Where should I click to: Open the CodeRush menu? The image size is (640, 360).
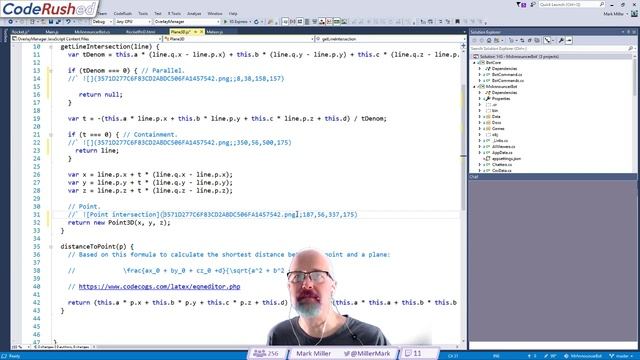click(x=122, y=13)
